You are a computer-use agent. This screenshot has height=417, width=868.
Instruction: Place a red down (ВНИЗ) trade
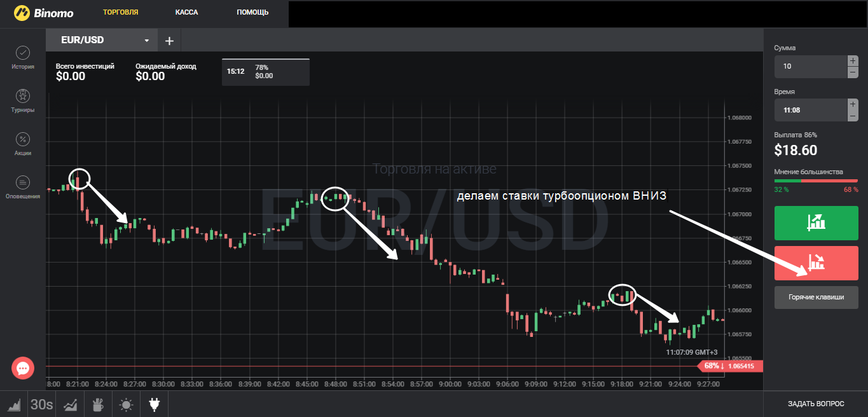816,263
